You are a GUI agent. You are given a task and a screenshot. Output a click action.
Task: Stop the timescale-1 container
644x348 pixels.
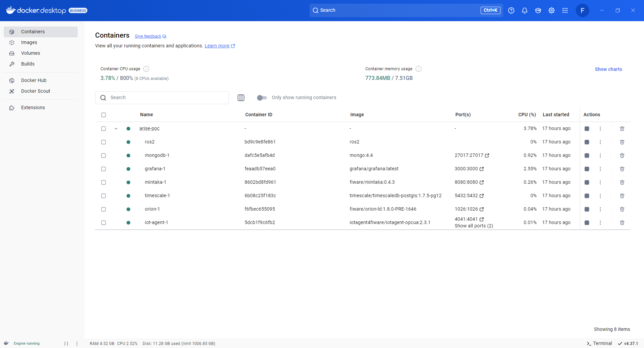[587, 196]
